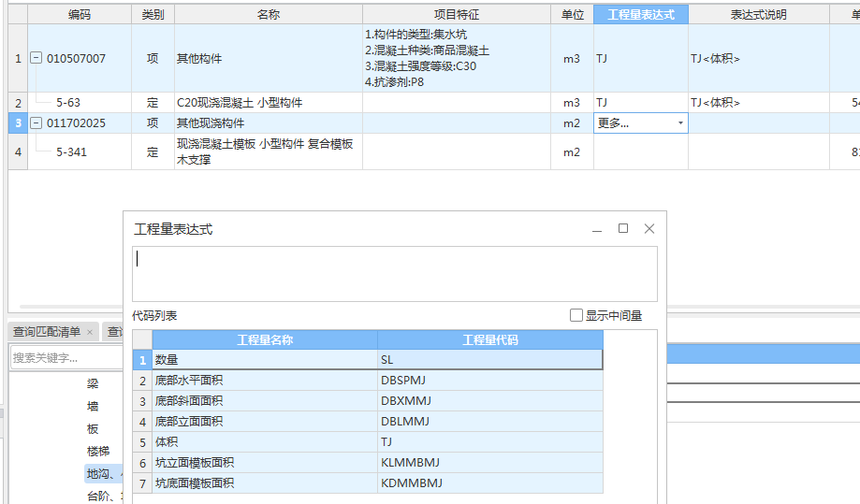860x504 pixels.
Task: Select row 4 code cell 5-341
Action: coord(80,151)
